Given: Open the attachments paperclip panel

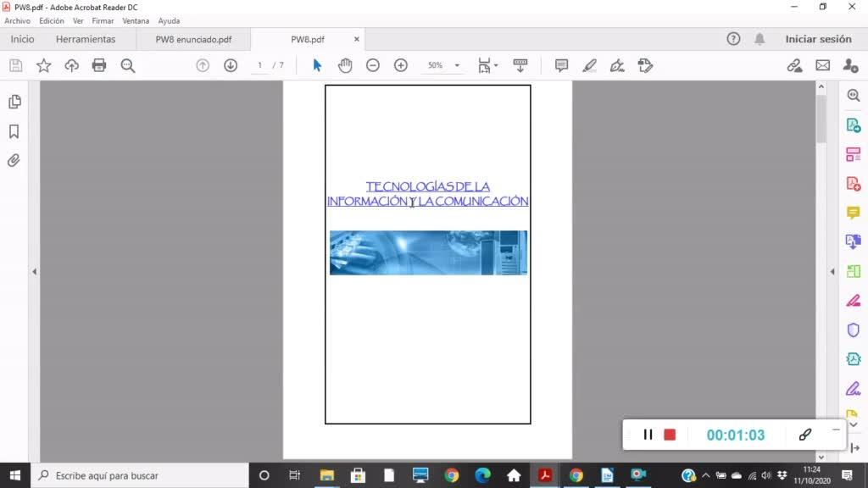Looking at the screenshot, I should (14, 160).
